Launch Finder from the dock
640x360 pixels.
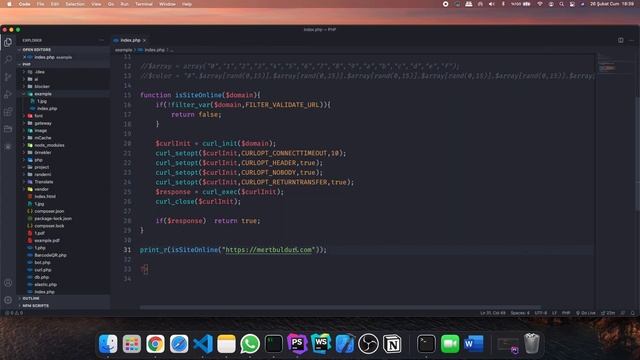click(108, 344)
